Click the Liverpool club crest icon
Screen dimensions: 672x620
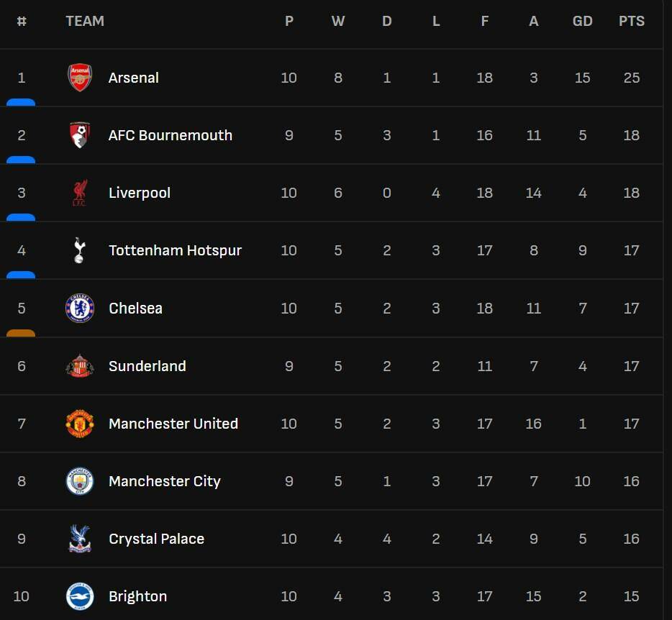click(x=80, y=193)
